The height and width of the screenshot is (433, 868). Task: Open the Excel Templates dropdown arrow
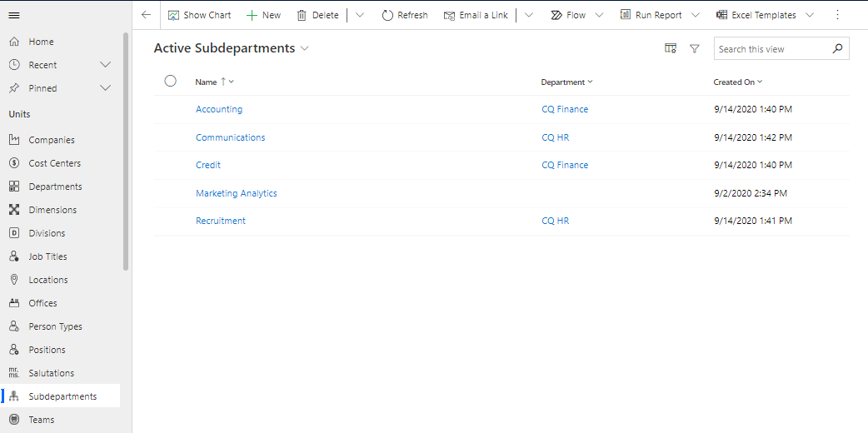point(813,15)
